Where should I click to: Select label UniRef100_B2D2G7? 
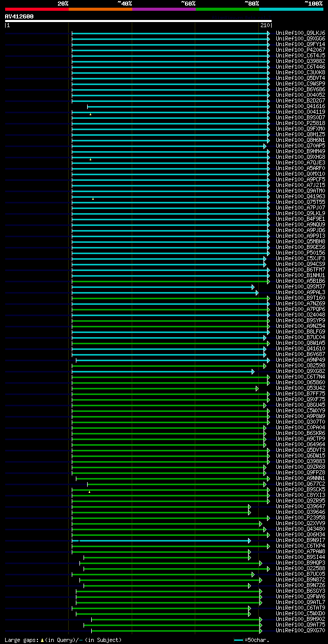[300, 100]
